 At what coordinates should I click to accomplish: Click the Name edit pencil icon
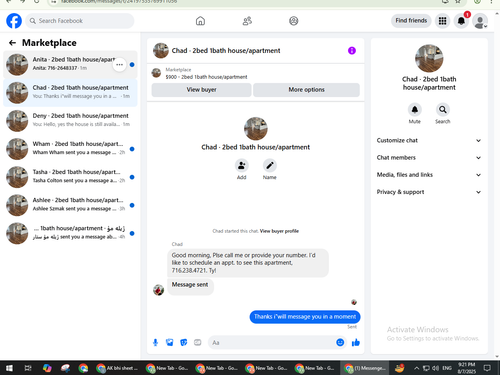pyautogui.click(x=270, y=165)
